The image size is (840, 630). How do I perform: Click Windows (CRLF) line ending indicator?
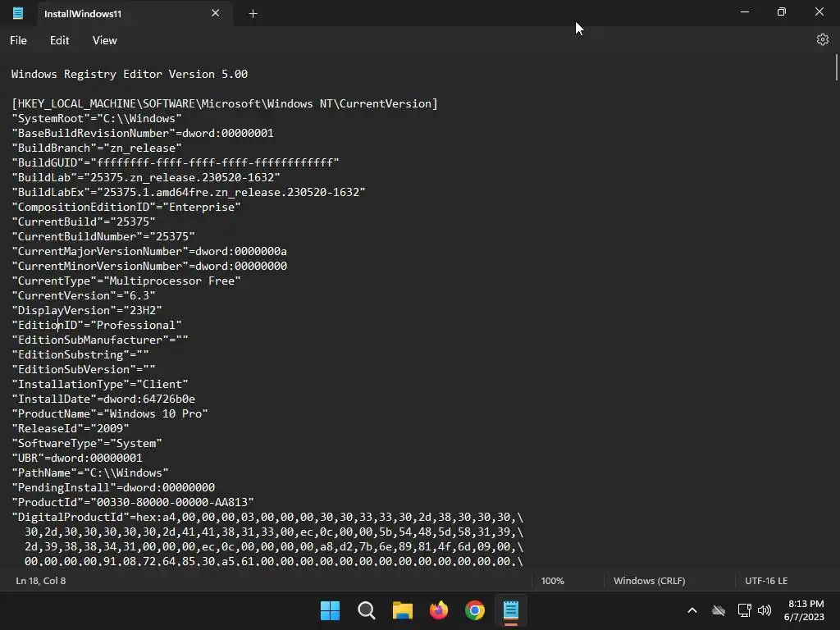650,581
